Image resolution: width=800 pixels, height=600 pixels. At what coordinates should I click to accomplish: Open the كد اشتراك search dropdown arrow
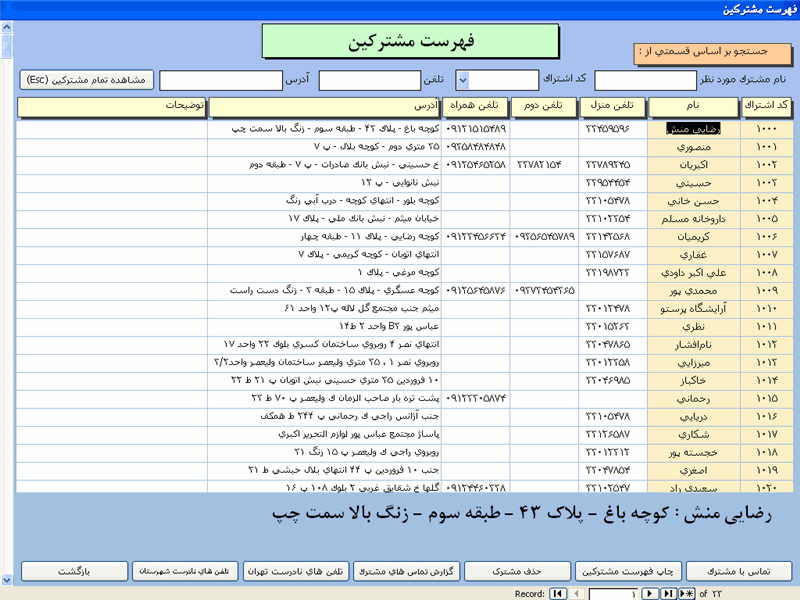[462, 80]
